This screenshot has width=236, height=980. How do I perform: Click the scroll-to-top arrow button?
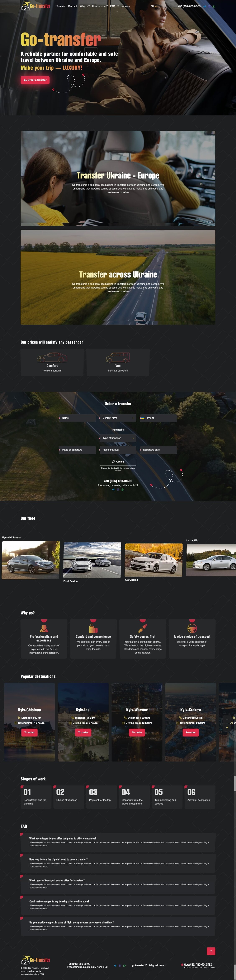coord(211,951)
